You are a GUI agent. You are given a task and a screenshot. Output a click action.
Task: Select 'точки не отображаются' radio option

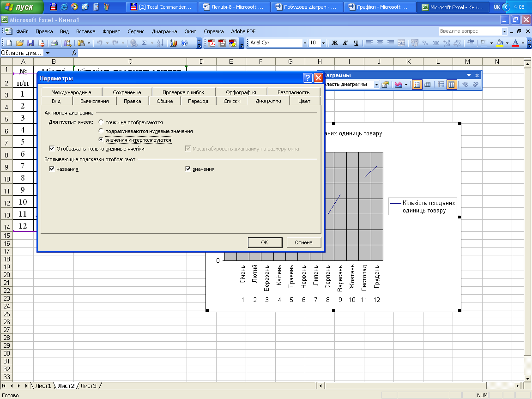point(101,122)
